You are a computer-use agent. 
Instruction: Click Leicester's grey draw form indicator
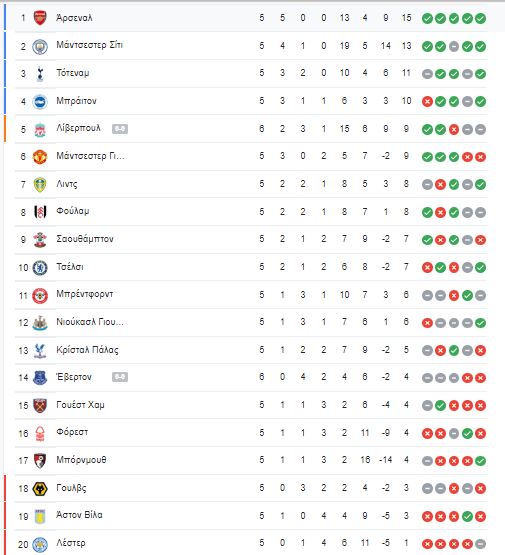click(480, 544)
